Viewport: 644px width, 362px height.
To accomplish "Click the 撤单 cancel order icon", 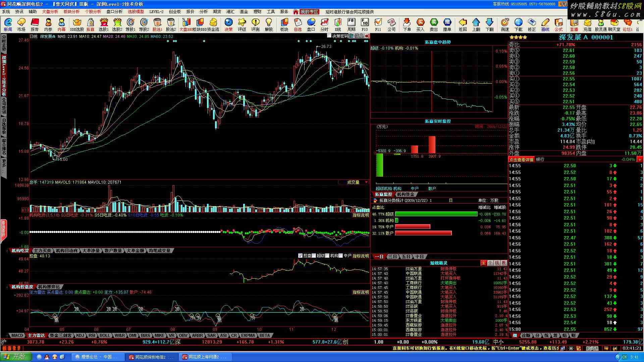I will point(447,25).
